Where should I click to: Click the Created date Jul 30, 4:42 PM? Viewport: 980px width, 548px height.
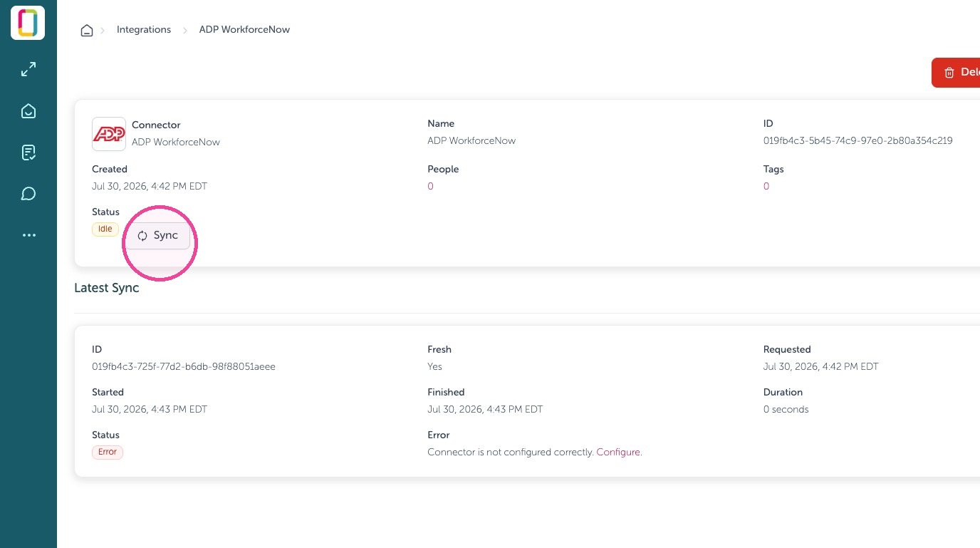pyautogui.click(x=150, y=187)
